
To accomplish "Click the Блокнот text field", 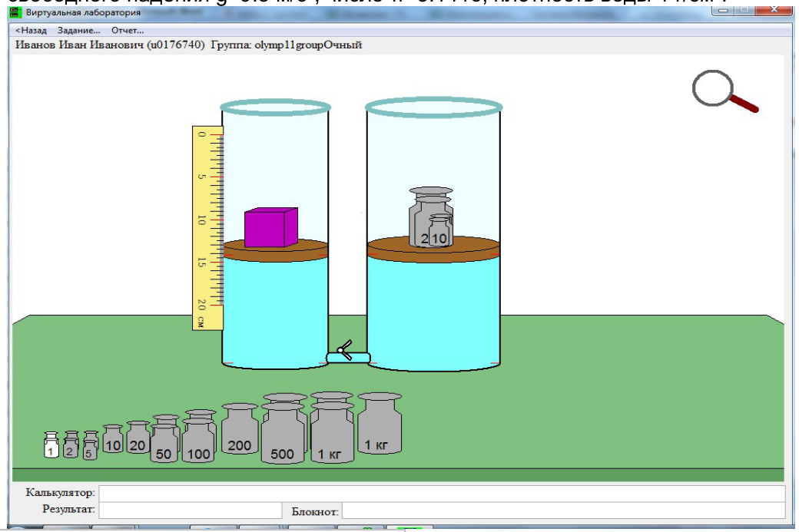I will (x=563, y=511).
